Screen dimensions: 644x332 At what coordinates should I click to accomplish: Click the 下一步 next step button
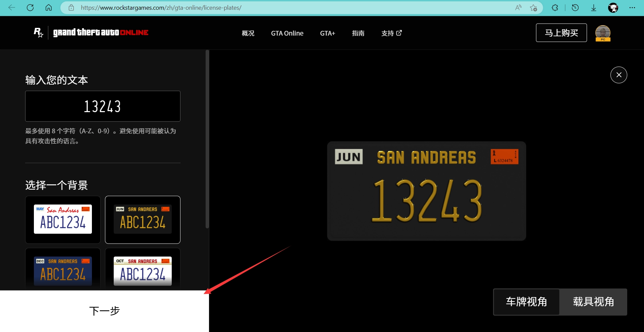(104, 311)
